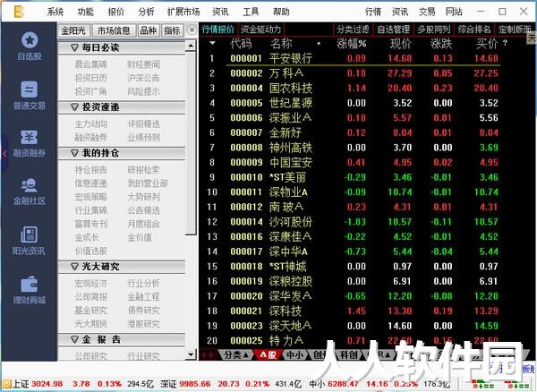
Task: Select the 中小 bottom tab
Action: pos(294,355)
